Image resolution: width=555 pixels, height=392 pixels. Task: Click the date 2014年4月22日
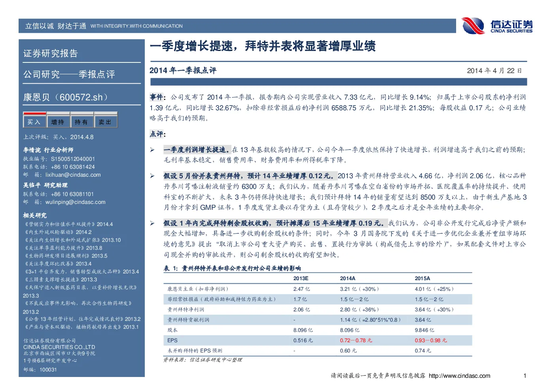(494, 71)
